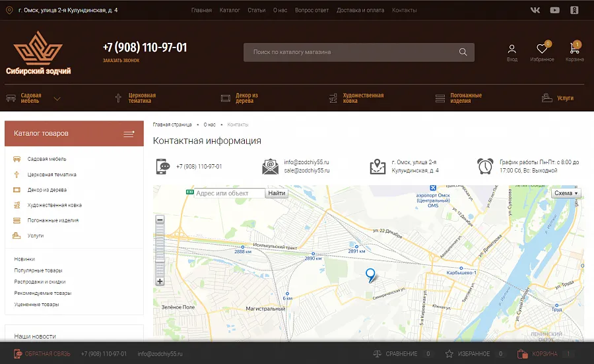Click the Сибирский зодчий logo
This screenshot has width=594, height=364.
38,53
